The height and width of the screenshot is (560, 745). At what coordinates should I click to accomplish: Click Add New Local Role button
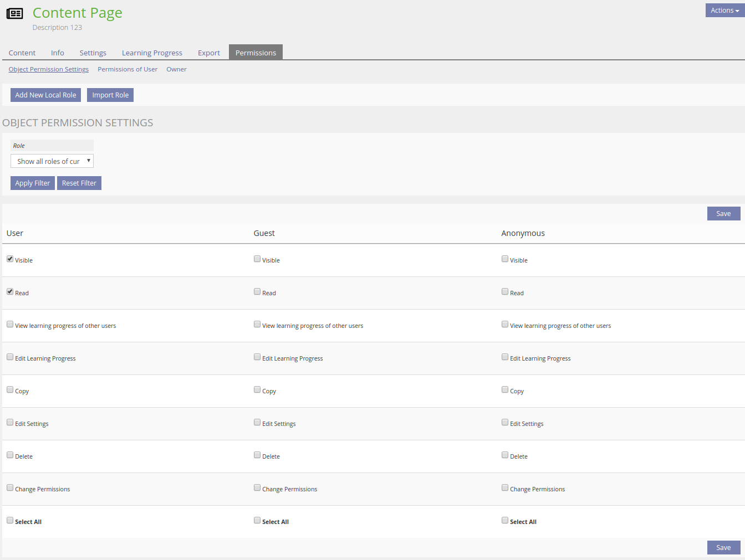click(x=45, y=95)
